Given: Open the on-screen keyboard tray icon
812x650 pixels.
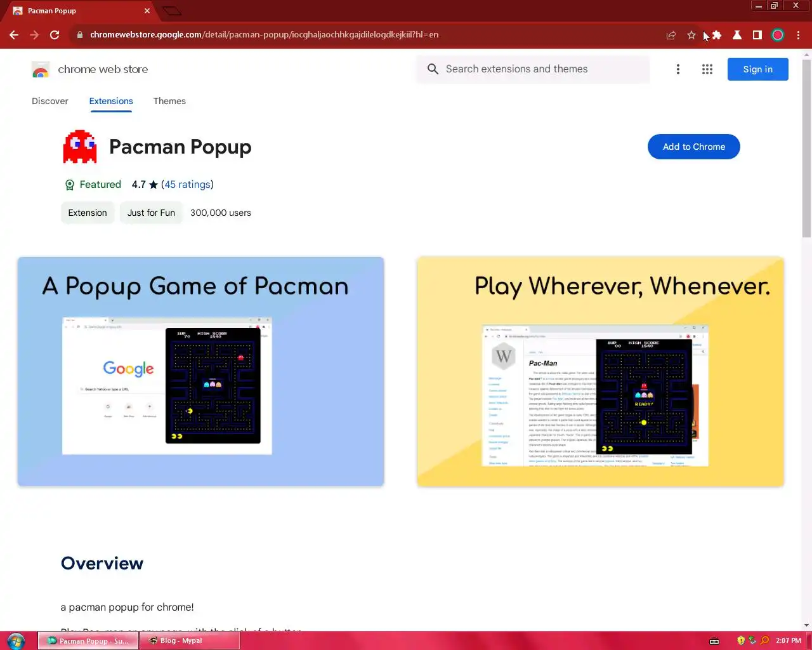Looking at the screenshot, I should pos(714,641).
